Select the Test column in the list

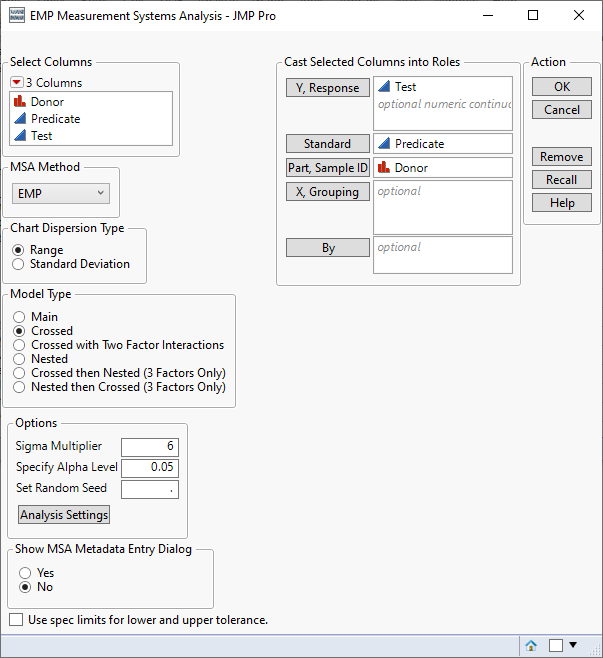point(41,136)
